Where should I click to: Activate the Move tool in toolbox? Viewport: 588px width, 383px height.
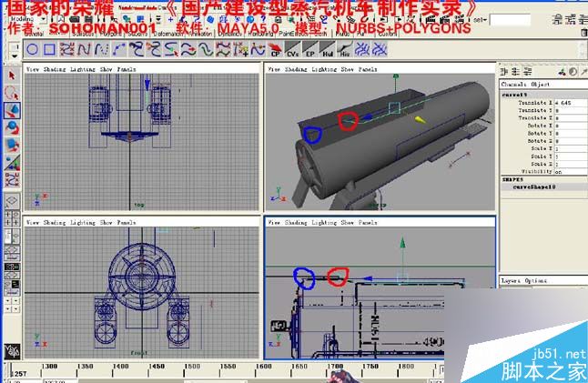click(12, 111)
